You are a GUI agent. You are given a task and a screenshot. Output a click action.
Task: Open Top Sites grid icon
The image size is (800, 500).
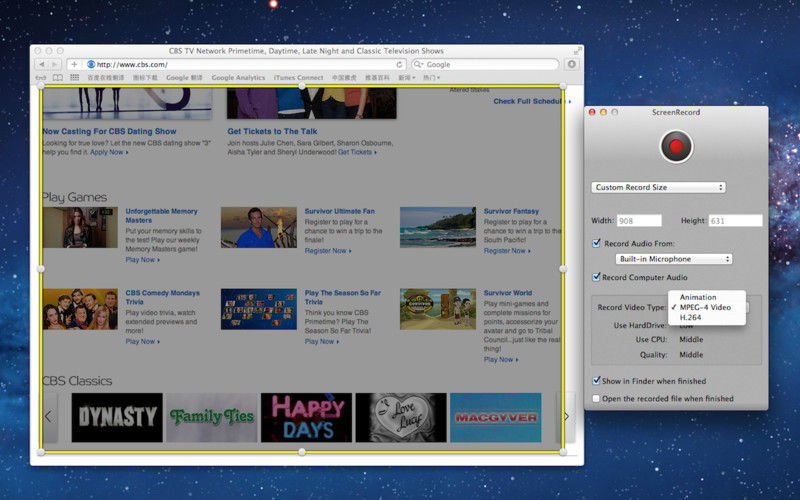click(x=74, y=78)
